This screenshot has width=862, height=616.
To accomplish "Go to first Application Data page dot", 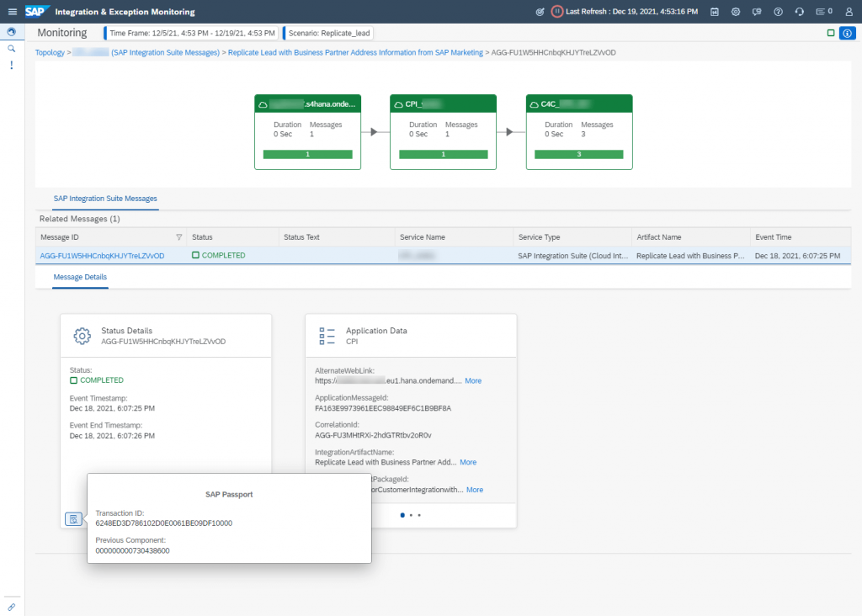I will click(402, 516).
